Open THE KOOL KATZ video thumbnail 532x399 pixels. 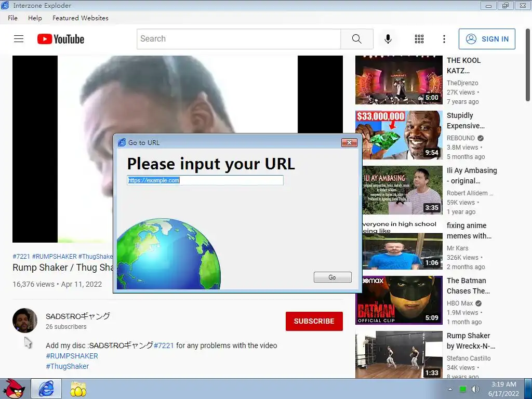tap(399, 80)
